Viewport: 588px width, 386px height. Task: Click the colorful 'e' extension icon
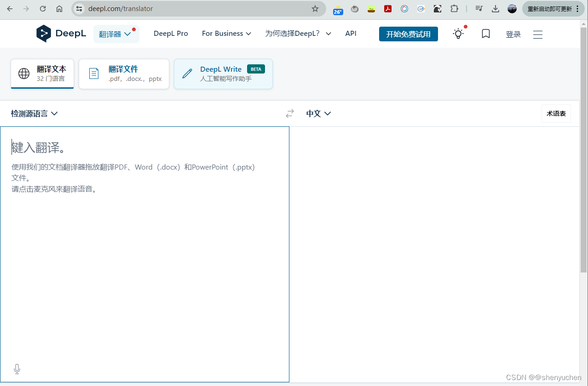(421, 9)
